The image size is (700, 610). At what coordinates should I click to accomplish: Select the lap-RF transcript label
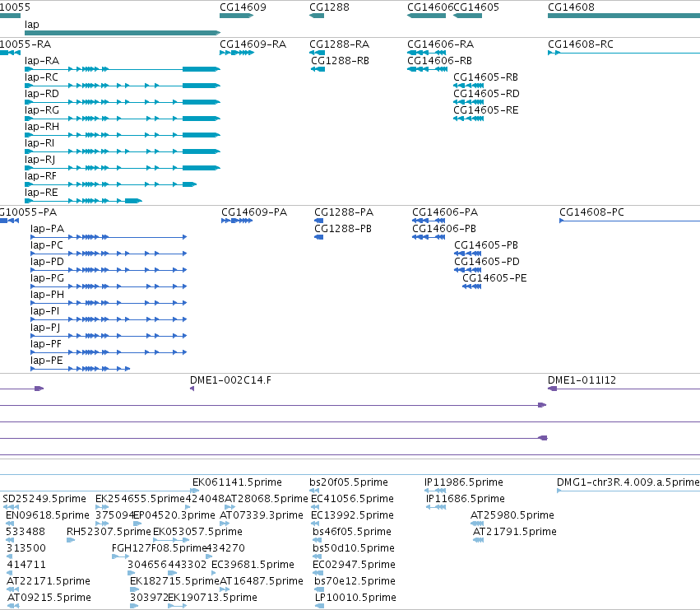point(40,176)
